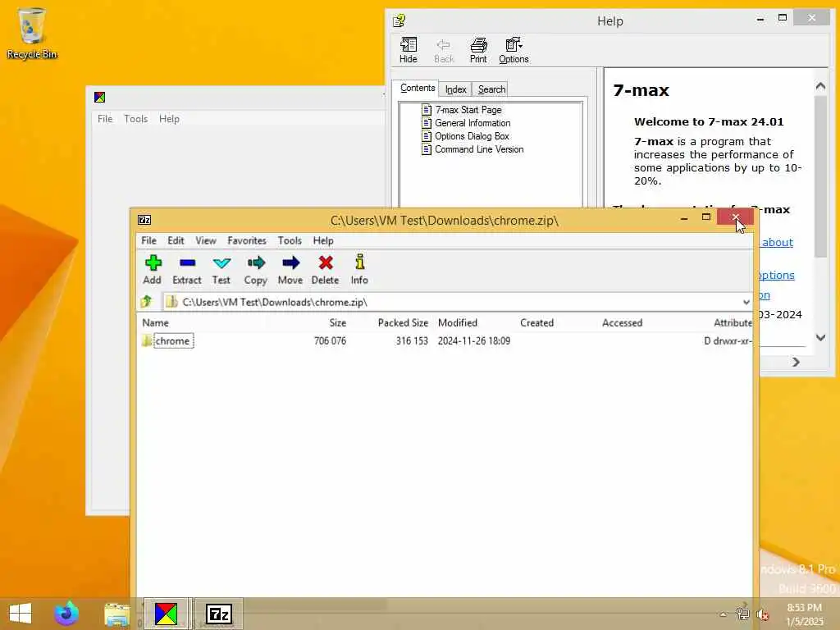
Task: Click the 7-max window title icon
Action: point(99,97)
